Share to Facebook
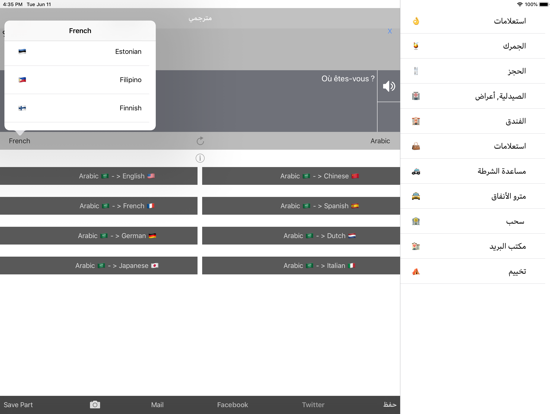Image resolution: width=552 pixels, height=414 pixels. tap(232, 405)
